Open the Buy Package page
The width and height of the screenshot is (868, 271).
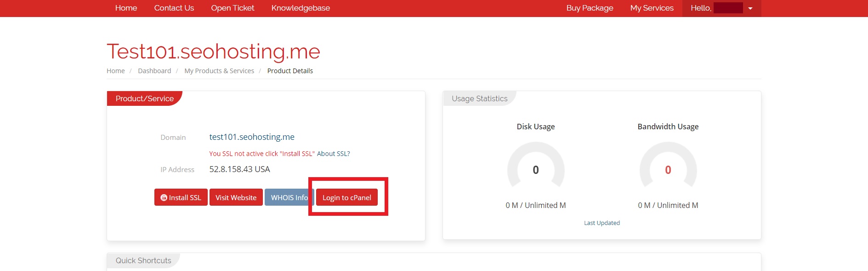[x=590, y=8]
